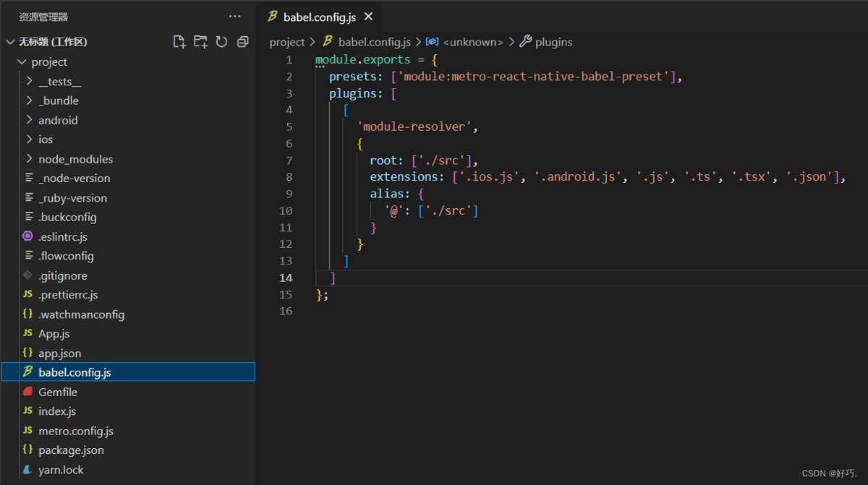Switch to the babel.config.js tab
Screen dimensions: 868x485
[319, 17]
